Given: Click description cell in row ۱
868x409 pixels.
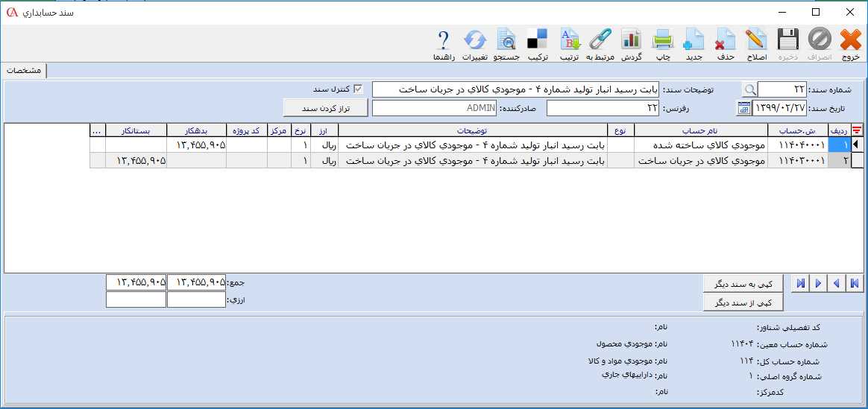Looking at the screenshot, I should [x=473, y=145].
